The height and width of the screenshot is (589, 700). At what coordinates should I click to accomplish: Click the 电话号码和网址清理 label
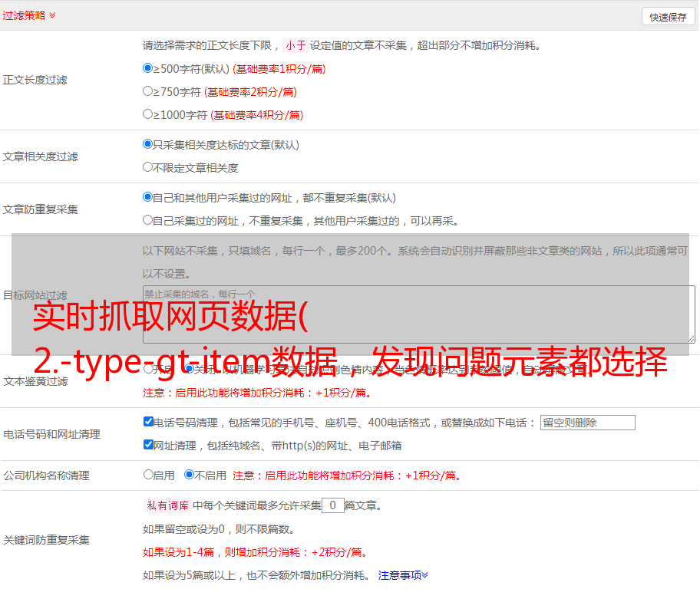click(x=51, y=434)
